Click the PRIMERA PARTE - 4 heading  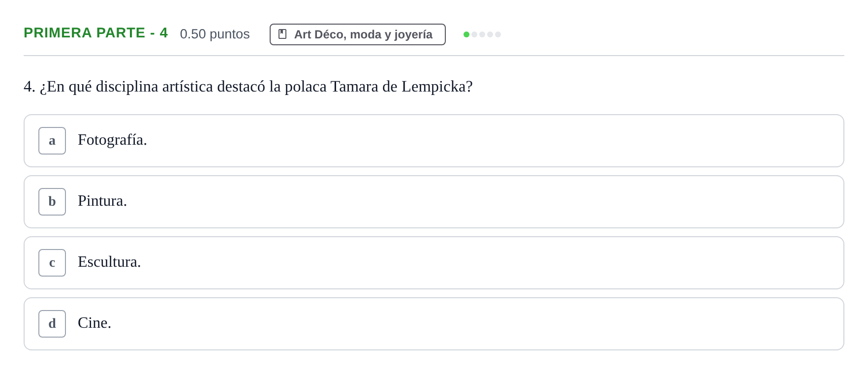(96, 33)
